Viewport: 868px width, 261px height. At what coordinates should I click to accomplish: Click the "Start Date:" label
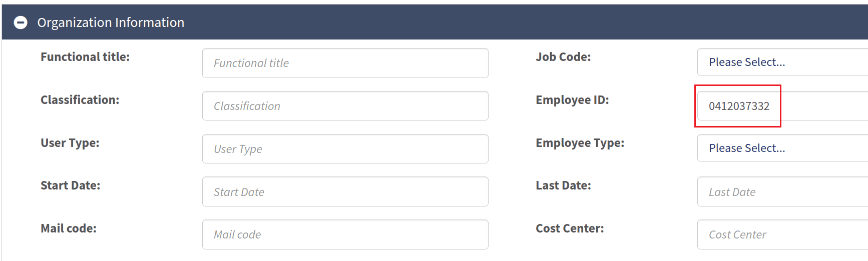coord(71,185)
